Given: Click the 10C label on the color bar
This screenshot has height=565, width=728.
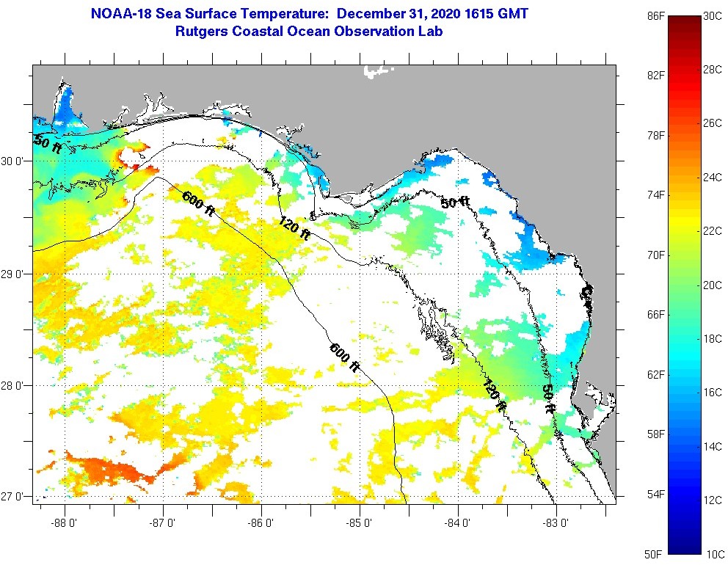Looking at the screenshot, I should pos(712,553).
